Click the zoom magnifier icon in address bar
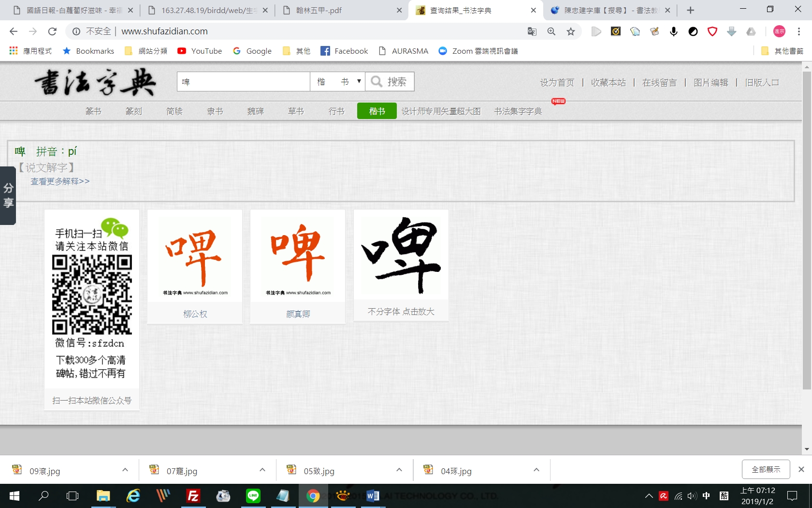Image resolution: width=812 pixels, height=508 pixels. pyautogui.click(x=551, y=31)
